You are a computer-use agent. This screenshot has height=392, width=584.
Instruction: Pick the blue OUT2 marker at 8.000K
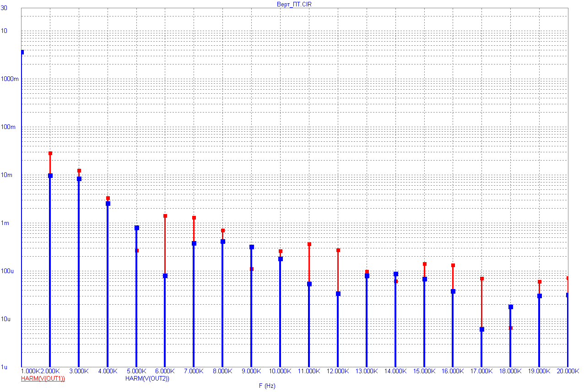pyautogui.click(x=223, y=242)
